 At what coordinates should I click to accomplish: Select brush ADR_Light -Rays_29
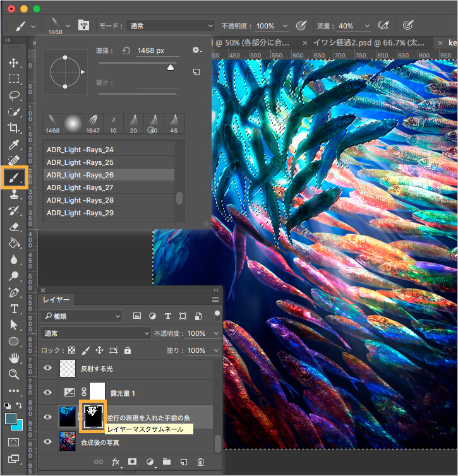click(109, 213)
